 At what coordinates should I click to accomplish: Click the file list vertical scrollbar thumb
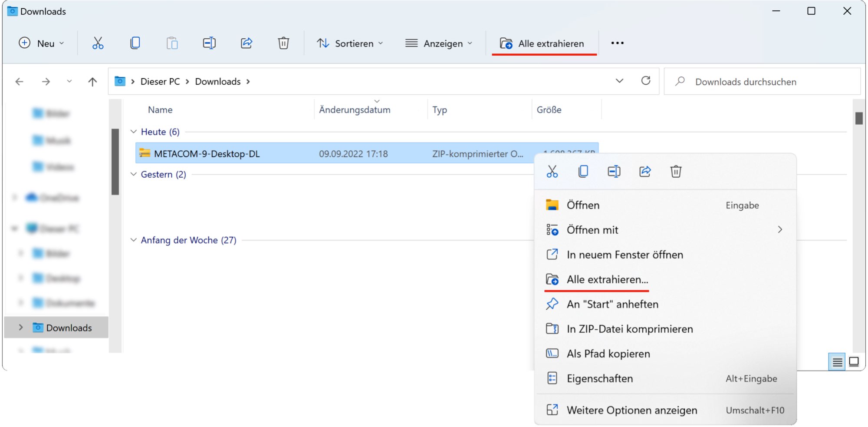[858, 118]
